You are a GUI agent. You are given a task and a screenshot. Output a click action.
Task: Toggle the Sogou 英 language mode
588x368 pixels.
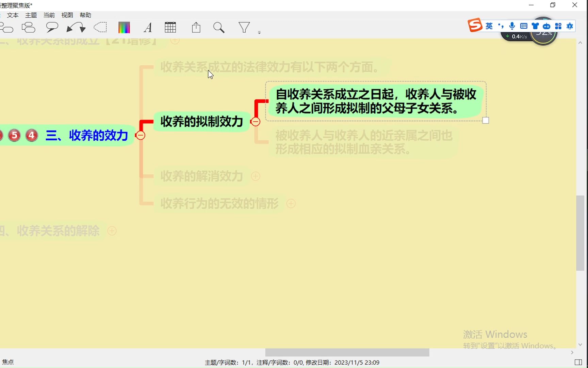click(489, 26)
